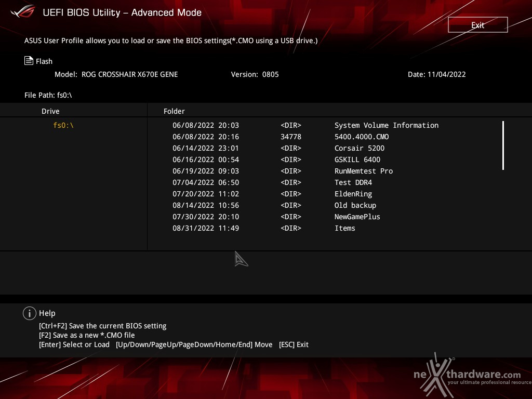This screenshot has height=399, width=532.
Task: Click the [F2] Save as new *.CMO hint
Action: pos(87,335)
